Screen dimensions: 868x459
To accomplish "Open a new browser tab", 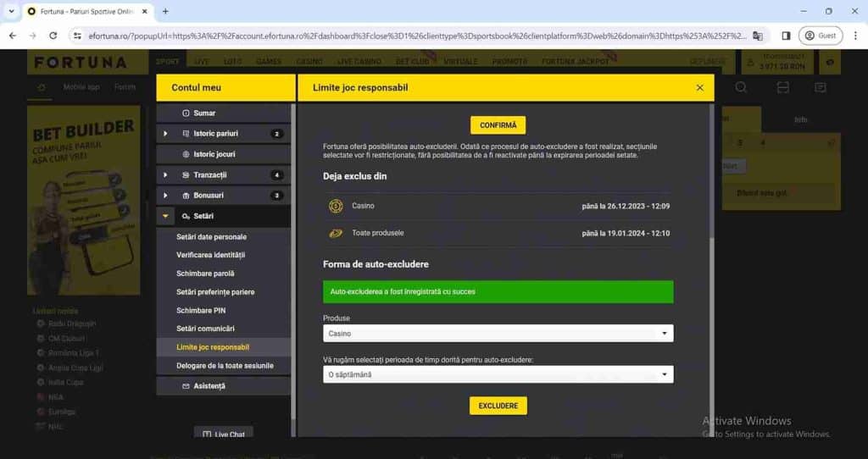I will 165,11.
